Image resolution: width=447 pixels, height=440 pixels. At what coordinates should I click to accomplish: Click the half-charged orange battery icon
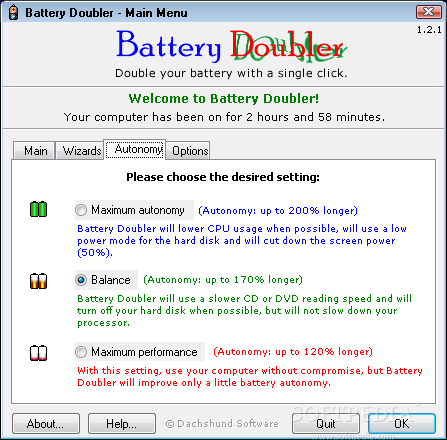click(38, 281)
